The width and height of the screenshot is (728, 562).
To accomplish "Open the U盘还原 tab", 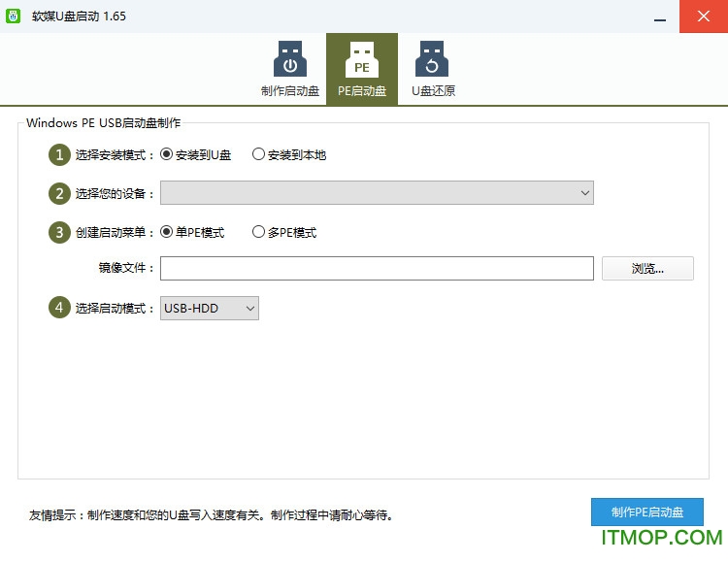I will [x=433, y=69].
